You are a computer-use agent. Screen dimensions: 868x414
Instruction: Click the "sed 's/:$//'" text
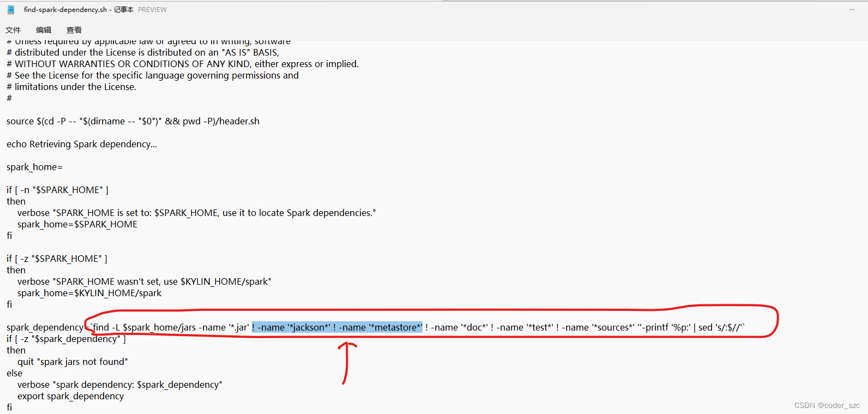tap(721, 327)
